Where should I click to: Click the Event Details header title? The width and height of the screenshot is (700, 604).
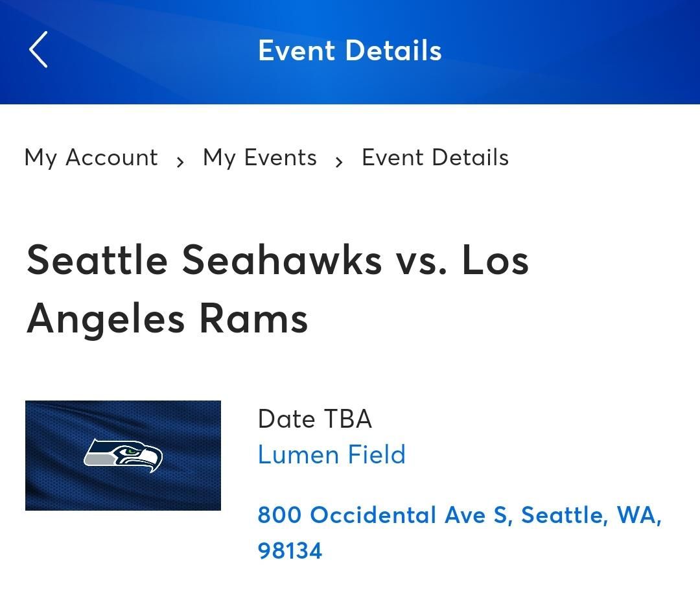(x=350, y=51)
